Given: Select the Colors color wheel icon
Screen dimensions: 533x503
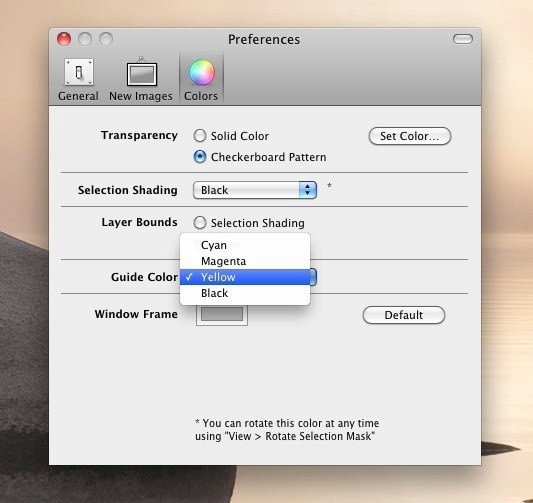Looking at the screenshot, I should (x=202, y=72).
